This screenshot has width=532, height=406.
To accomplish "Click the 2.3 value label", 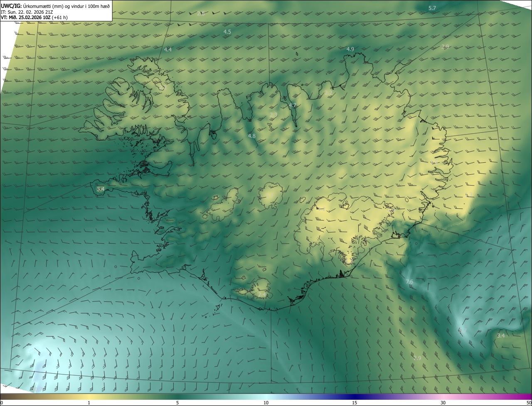I will (273, 115).
